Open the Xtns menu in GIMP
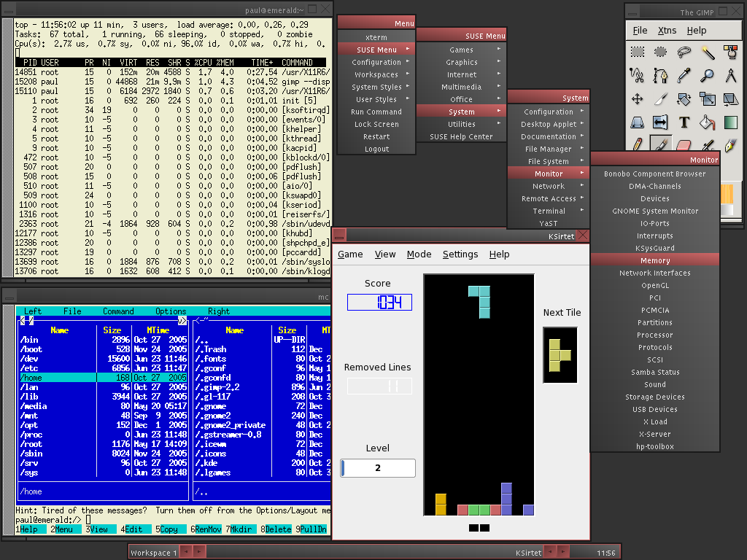This screenshot has height=560, width=747. [x=667, y=31]
